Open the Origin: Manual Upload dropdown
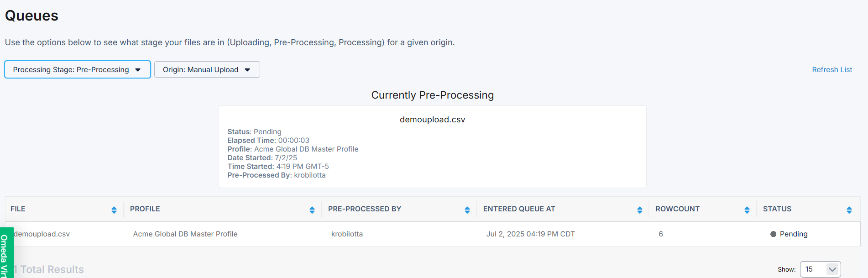The height and width of the screenshot is (278, 868). [x=207, y=70]
